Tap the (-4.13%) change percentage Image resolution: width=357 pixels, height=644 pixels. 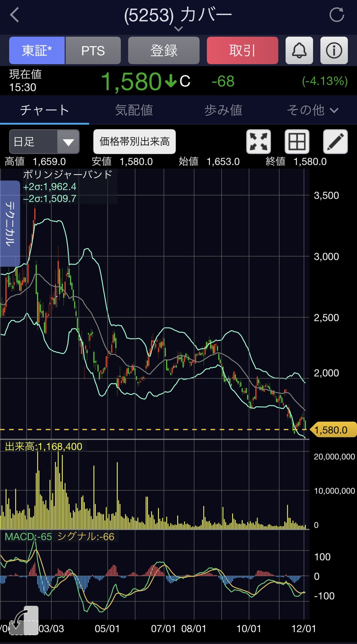(325, 81)
